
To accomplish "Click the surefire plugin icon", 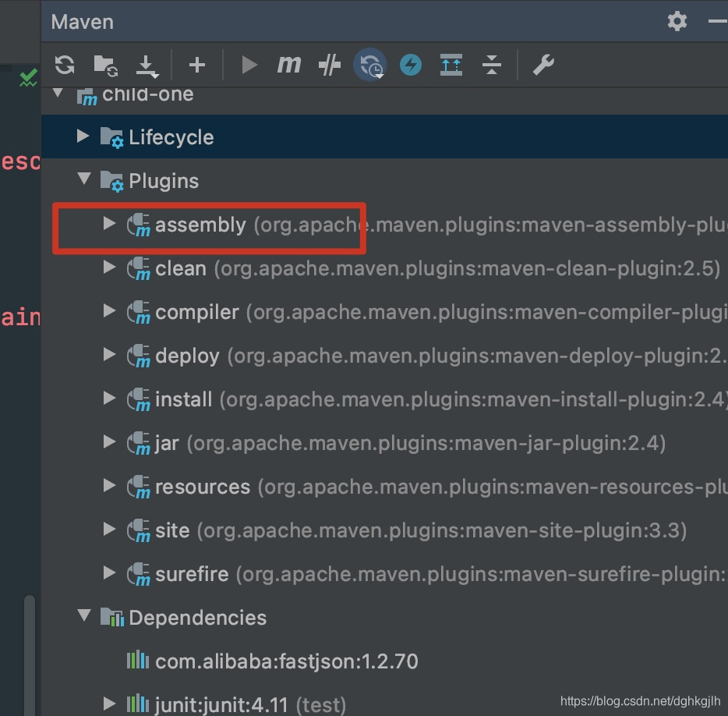I will [139, 575].
